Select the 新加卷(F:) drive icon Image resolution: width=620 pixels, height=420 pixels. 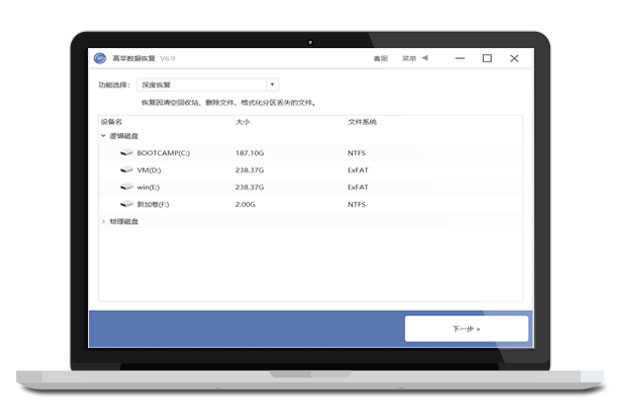127,204
